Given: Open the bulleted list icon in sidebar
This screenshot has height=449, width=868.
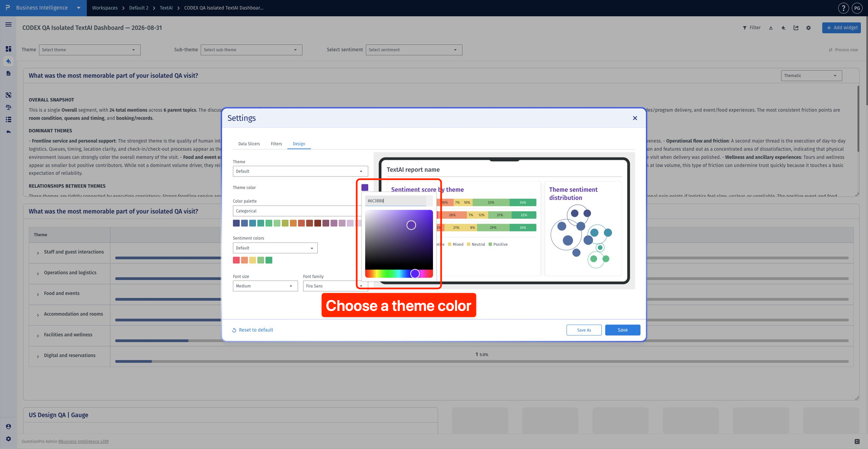Looking at the screenshot, I should (x=8, y=119).
